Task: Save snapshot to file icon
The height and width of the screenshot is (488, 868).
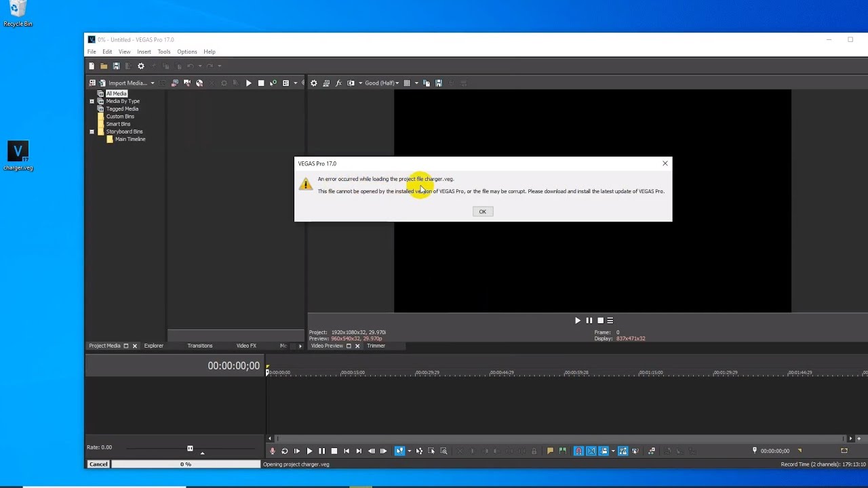Action: 439,83
